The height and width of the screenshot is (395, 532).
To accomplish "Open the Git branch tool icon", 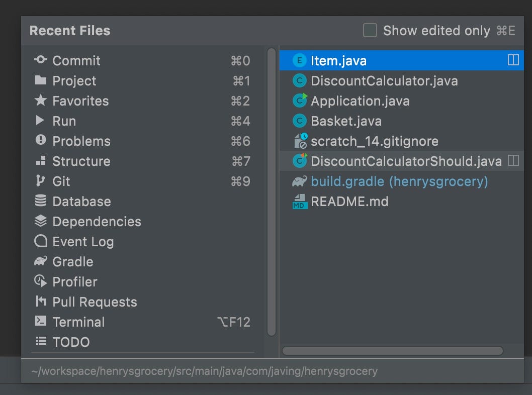I will tap(41, 181).
